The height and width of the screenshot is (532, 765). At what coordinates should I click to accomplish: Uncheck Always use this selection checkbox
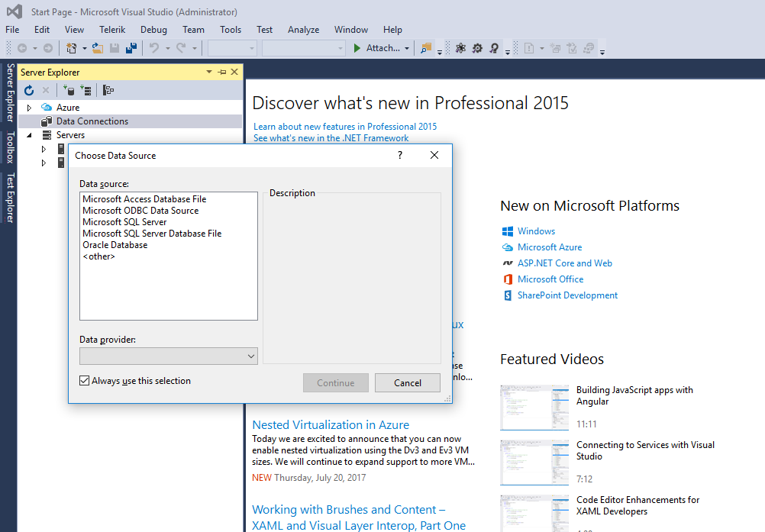(85, 381)
